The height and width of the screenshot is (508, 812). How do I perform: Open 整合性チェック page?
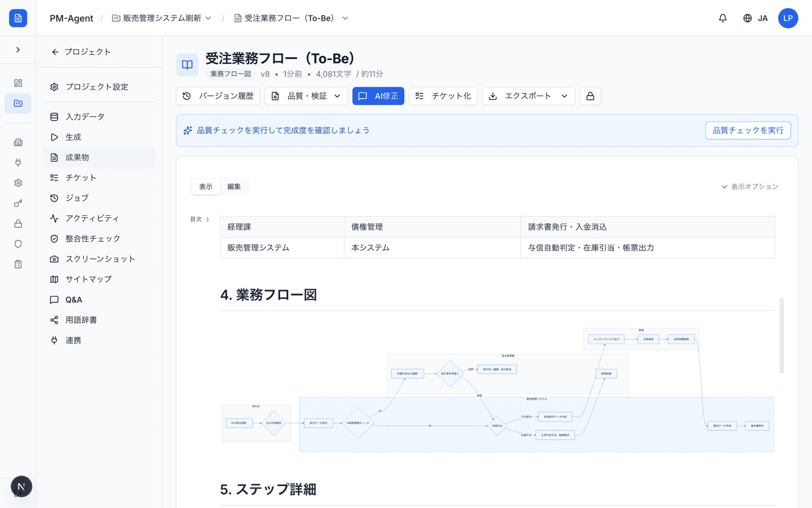coord(99,239)
